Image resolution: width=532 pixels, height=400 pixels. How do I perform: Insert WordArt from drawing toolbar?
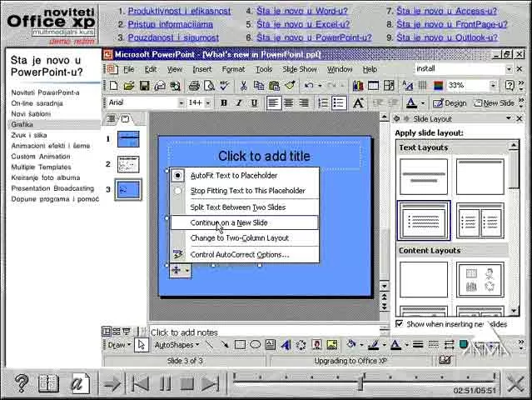tap(286, 345)
